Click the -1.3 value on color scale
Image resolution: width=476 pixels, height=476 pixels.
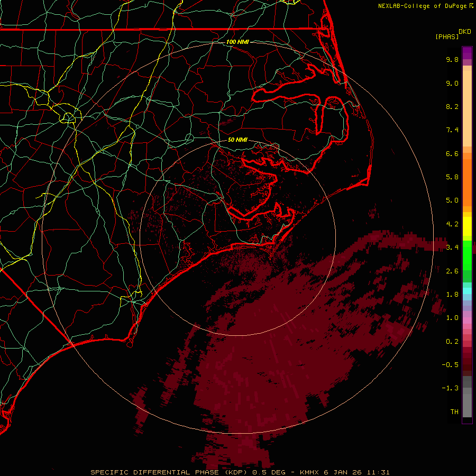450,388
